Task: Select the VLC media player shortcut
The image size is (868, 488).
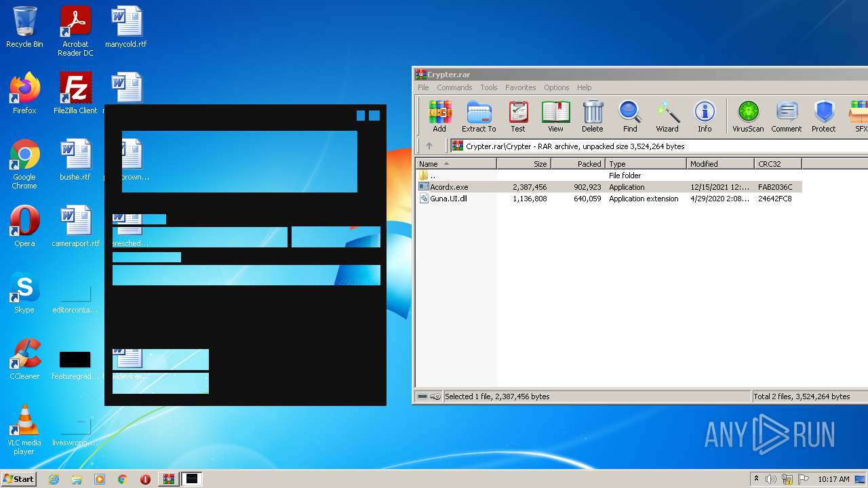Action: coord(24,430)
